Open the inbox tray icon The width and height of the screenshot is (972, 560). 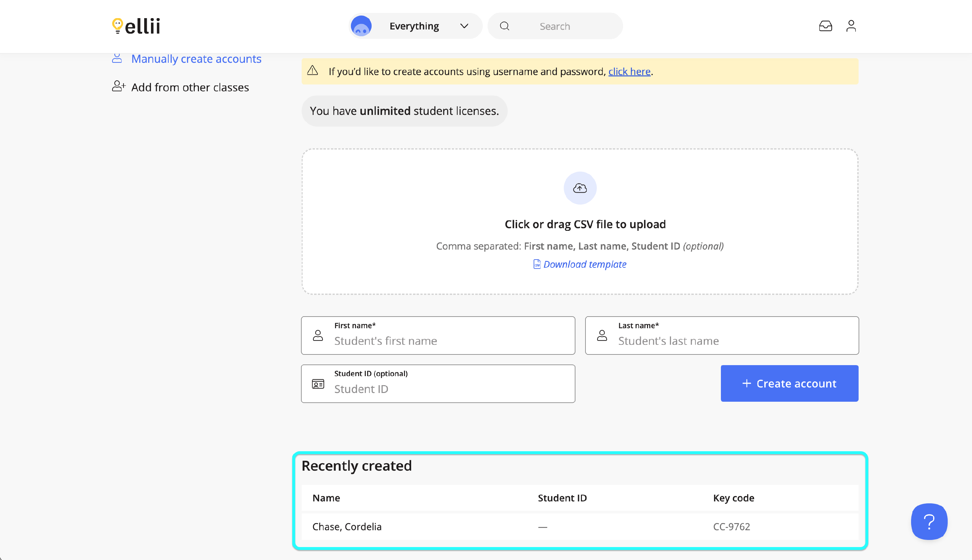pyautogui.click(x=825, y=26)
